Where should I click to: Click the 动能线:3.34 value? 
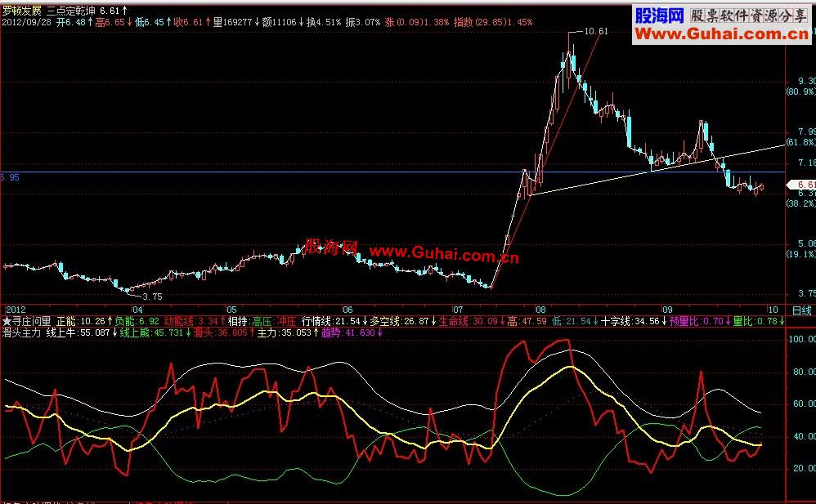tap(191, 322)
